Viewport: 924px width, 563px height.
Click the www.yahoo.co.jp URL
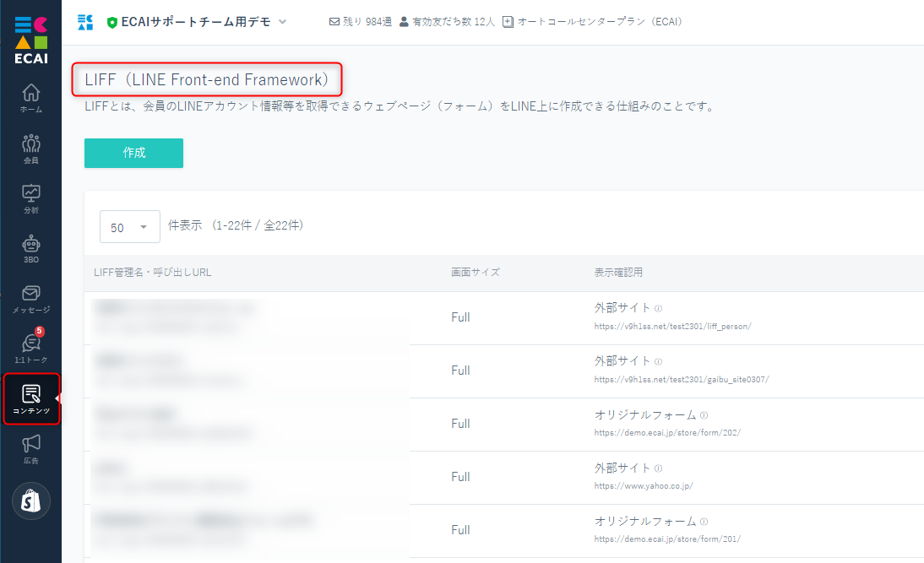(644, 486)
